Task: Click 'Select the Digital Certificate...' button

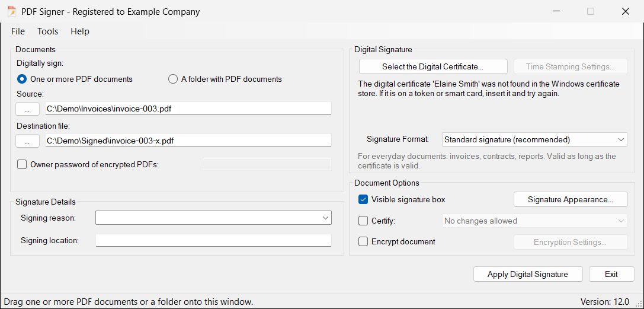Action: click(x=433, y=66)
